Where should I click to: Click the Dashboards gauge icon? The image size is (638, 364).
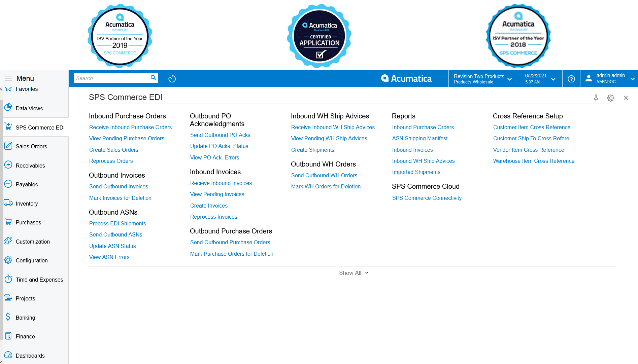(8, 355)
